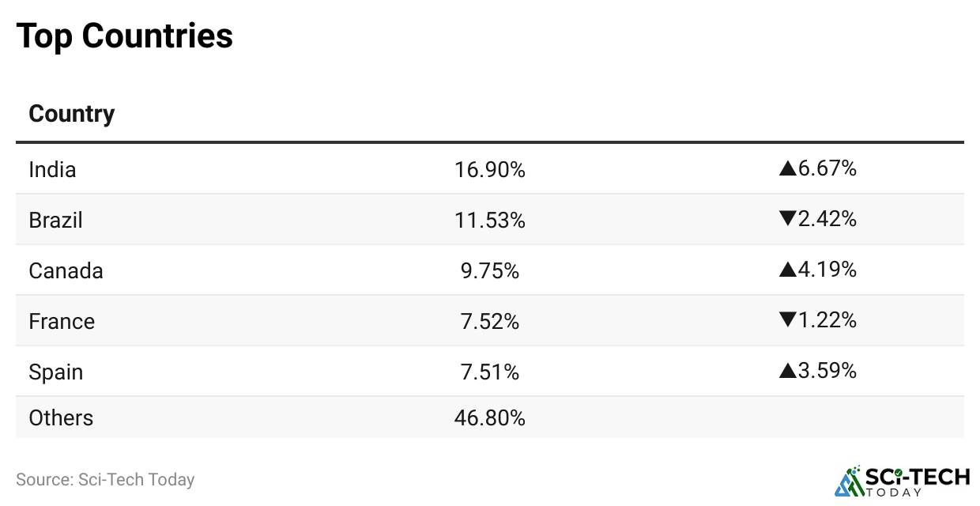Click the up arrow beside 4.19%

pos(787,270)
